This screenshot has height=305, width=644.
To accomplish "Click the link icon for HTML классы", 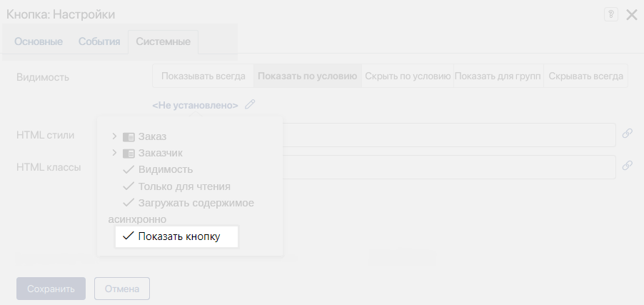I will click(x=627, y=165).
